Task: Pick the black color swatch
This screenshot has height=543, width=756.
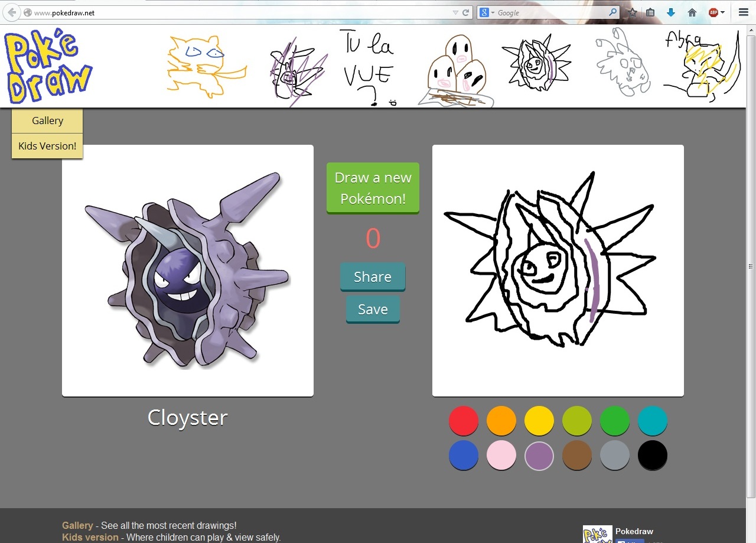Action: (x=653, y=456)
